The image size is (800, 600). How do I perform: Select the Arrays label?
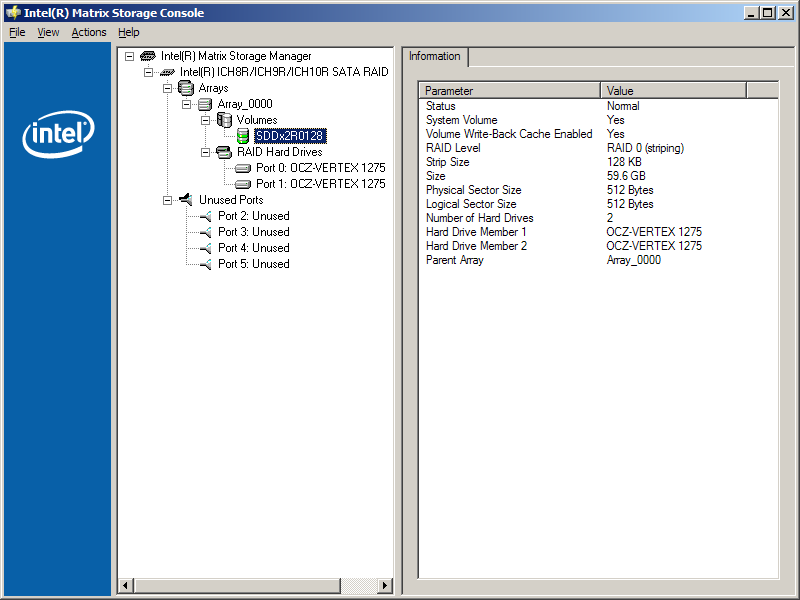[x=213, y=88]
